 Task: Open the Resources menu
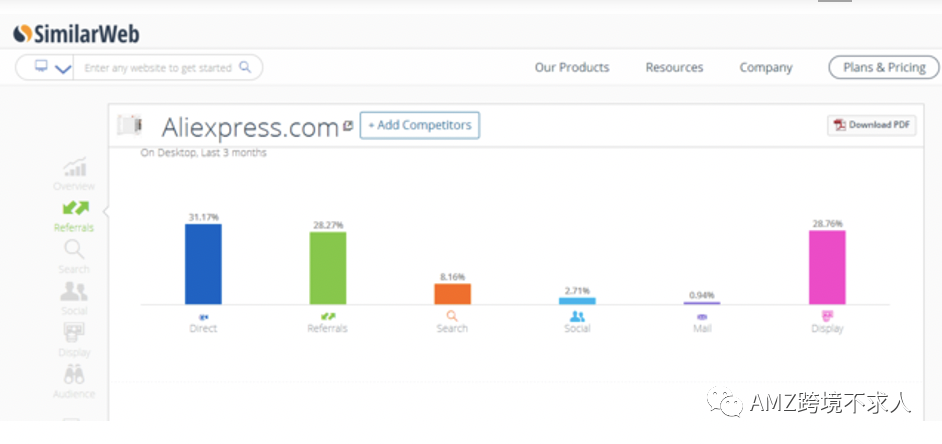tap(674, 68)
